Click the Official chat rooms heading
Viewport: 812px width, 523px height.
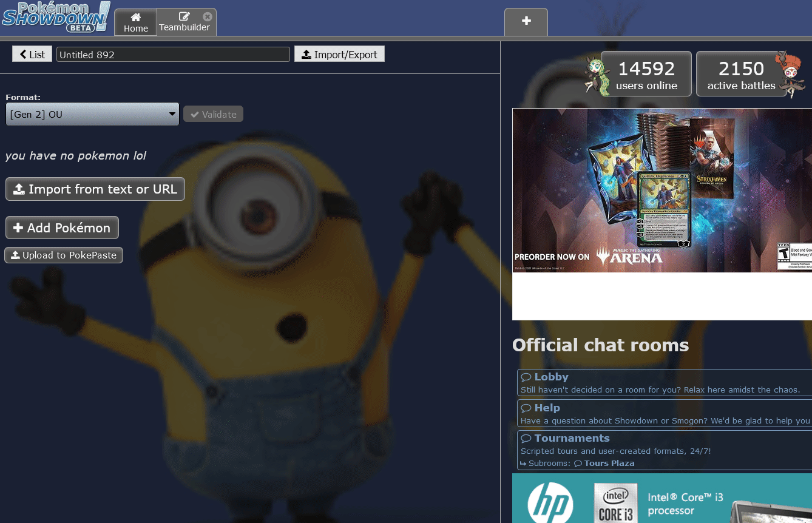[600, 345]
